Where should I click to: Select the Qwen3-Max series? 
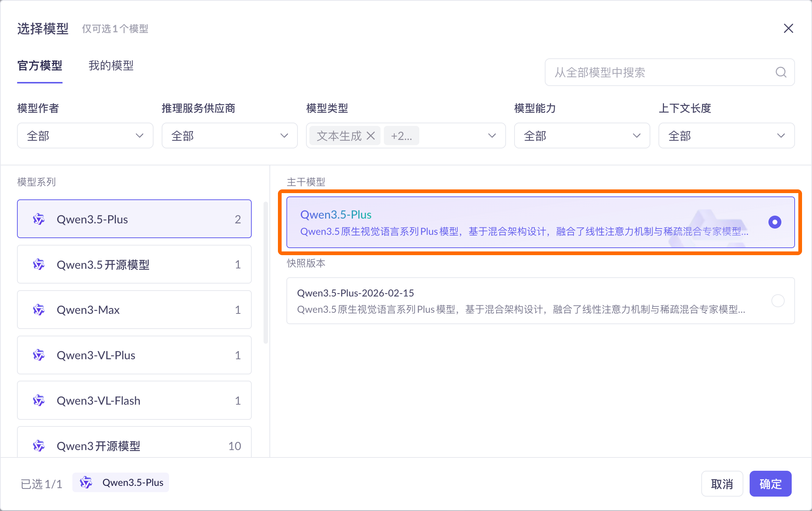coord(134,309)
